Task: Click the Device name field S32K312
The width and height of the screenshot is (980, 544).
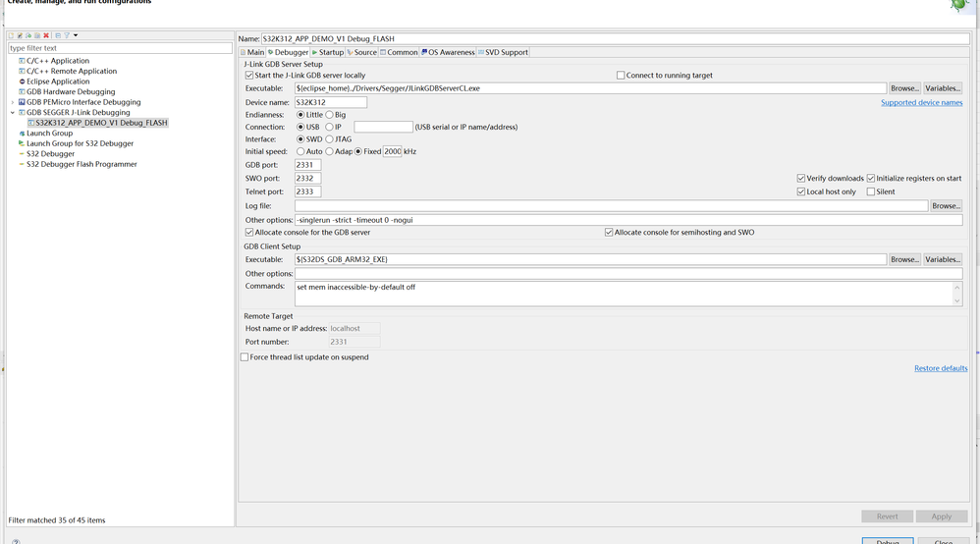Action: (x=331, y=102)
